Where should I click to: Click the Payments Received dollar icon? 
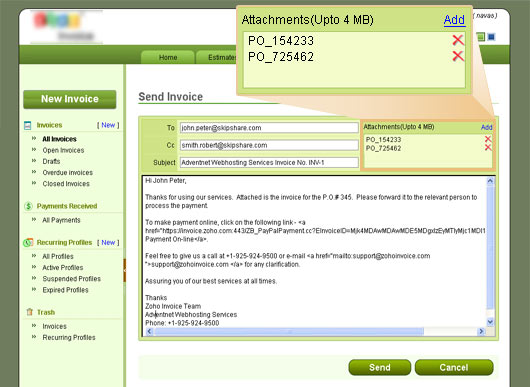[28, 206]
